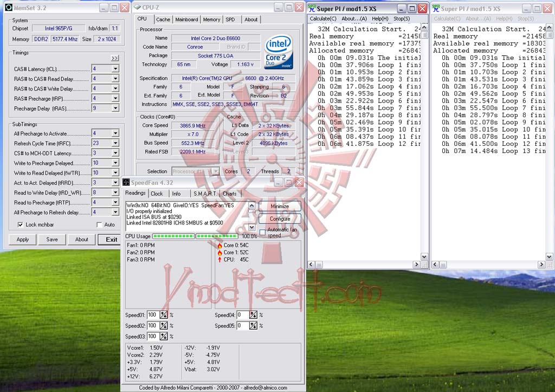Open Read to Precharge (tRTP) dropdown
The height and width of the screenshot is (392, 555).
[115, 202]
